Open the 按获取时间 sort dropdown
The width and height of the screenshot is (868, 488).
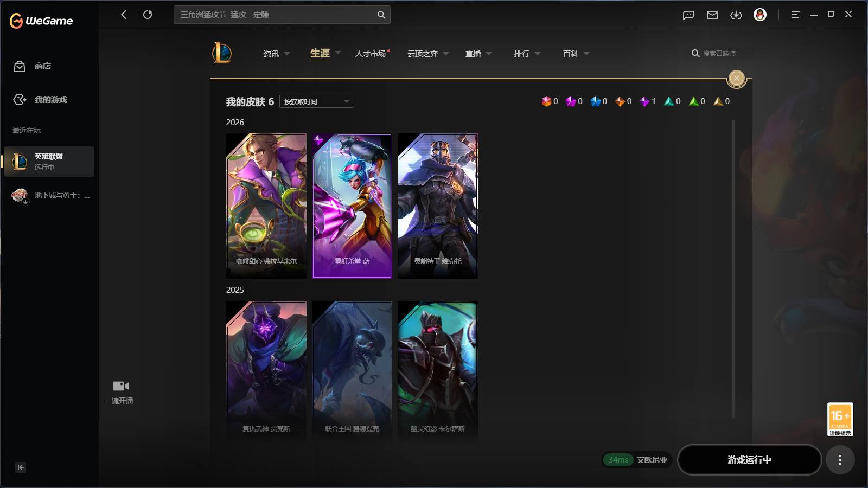(316, 101)
